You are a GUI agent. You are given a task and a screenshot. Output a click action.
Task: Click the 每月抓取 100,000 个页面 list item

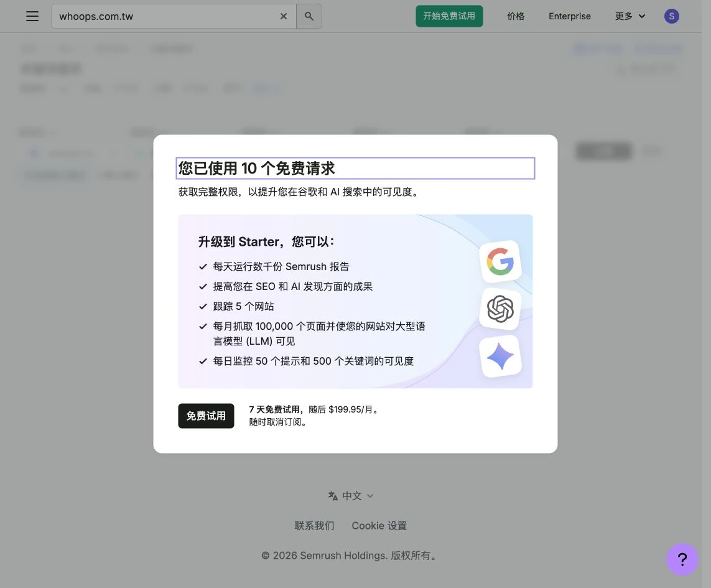(319, 334)
